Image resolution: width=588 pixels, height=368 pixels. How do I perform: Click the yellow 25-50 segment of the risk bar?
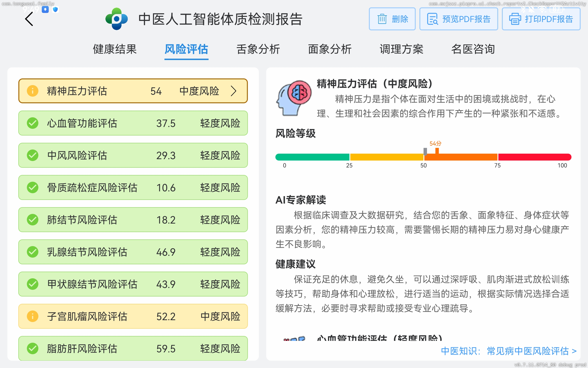[x=387, y=157]
